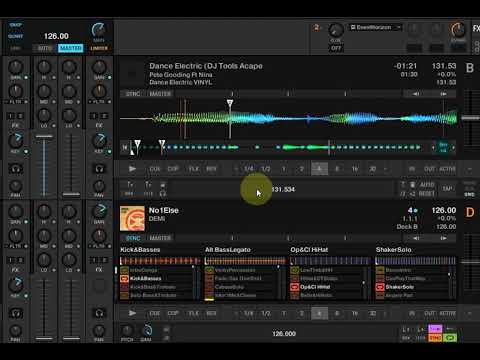Image resolution: width=480 pixels, height=360 pixels.
Task: Set deck B as MASTER
Action: (160, 94)
